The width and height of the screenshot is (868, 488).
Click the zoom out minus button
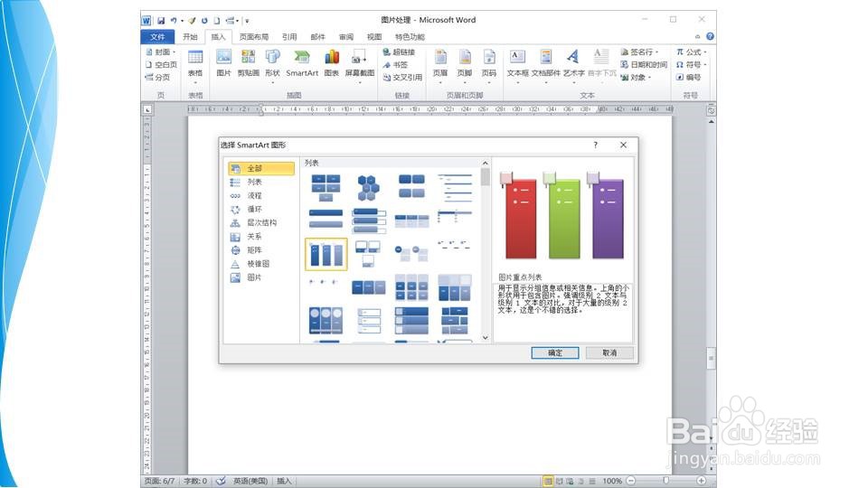pos(630,481)
